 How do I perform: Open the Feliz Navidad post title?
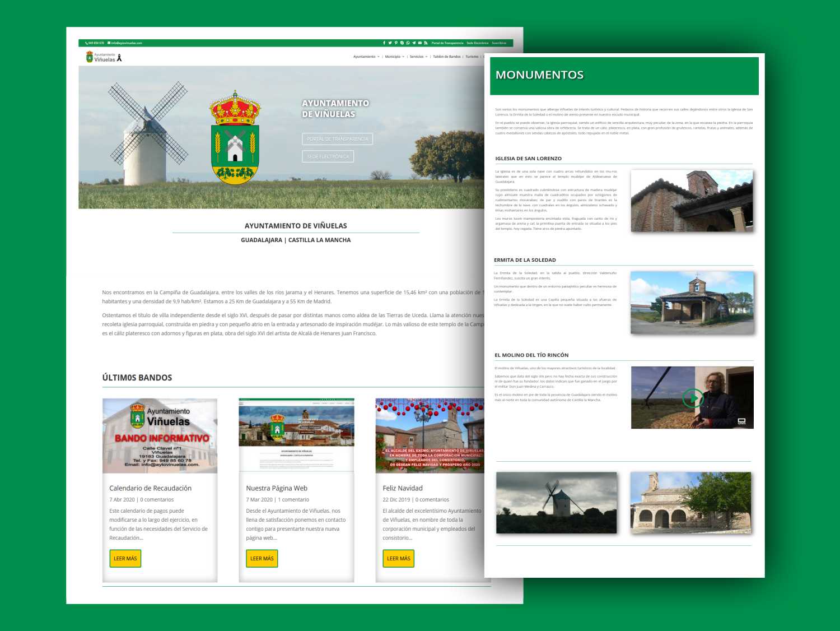[403, 488]
